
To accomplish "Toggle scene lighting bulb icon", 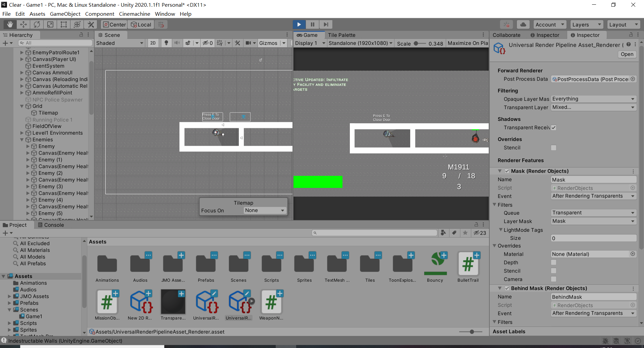I will (166, 43).
